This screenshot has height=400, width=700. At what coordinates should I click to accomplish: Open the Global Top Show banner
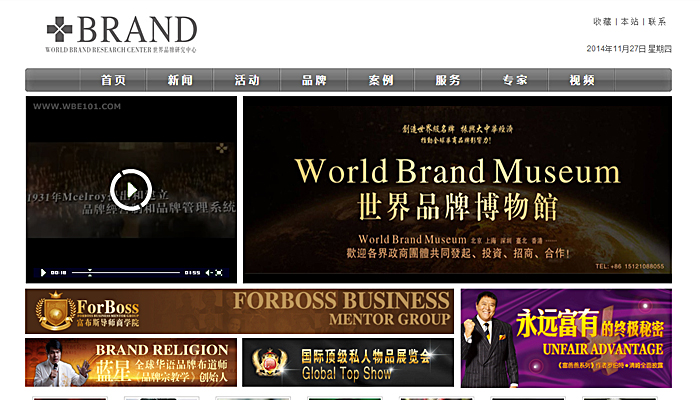click(348, 362)
